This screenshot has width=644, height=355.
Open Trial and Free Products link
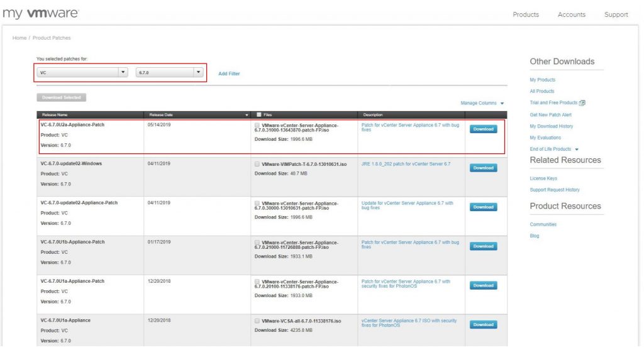[x=553, y=102]
